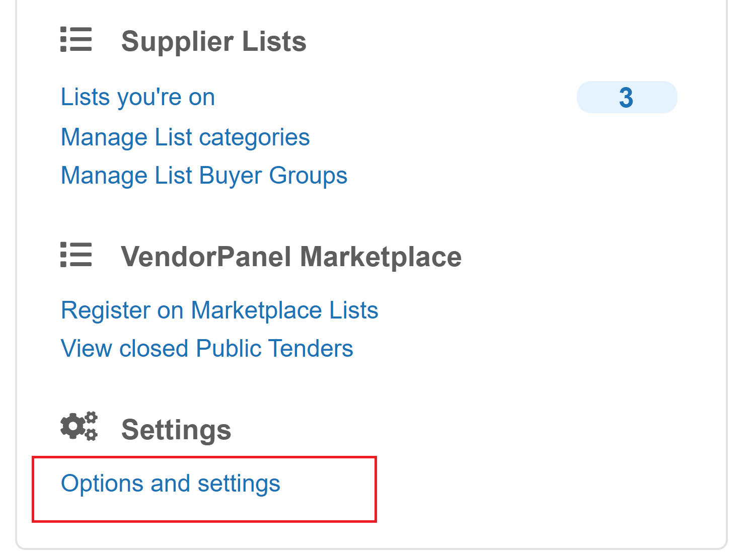Screen dimensions: 750x560
Task: Go to Manage List Buyer Groups
Action: [204, 176]
